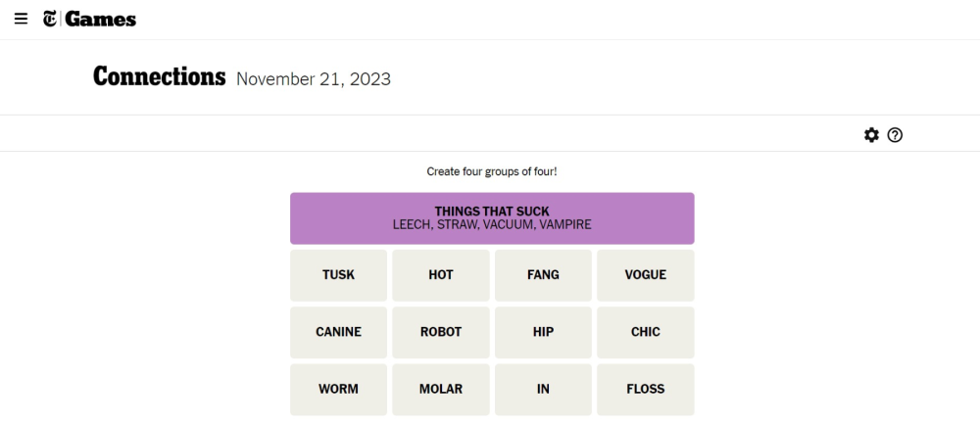The image size is (980, 425).
Task: Click the New York Times logo
Action: (x=50, y=19)
